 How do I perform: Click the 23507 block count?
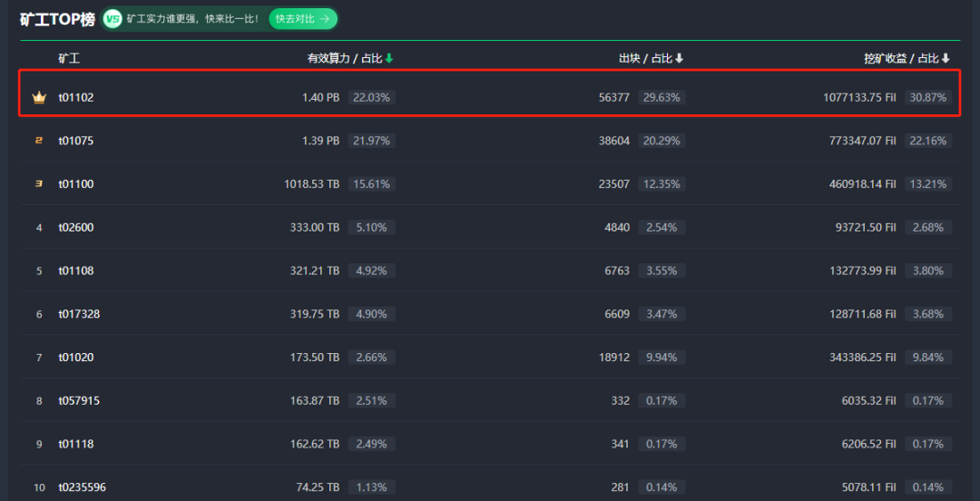[613, 184]
